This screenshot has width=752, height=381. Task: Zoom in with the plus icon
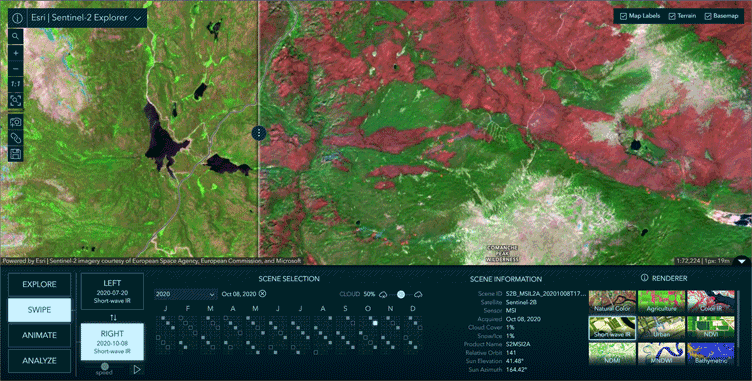coord(15,53)
